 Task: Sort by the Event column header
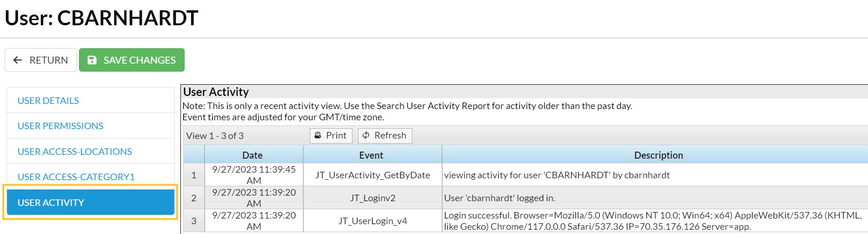(371, 155)
